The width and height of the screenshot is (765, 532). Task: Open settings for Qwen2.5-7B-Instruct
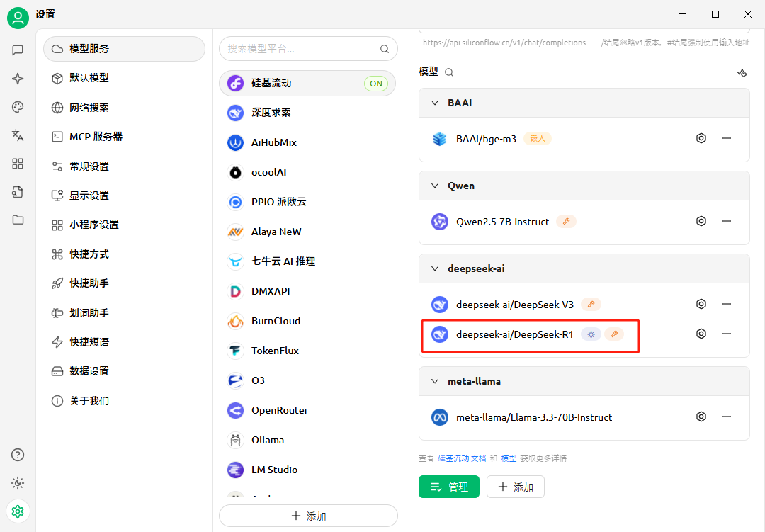pos(701,221)
